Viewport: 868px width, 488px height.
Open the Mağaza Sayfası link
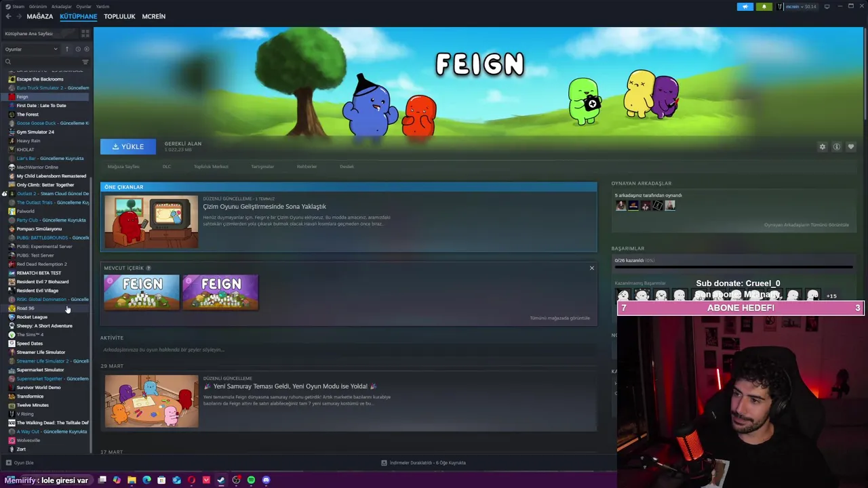point(123,167)
